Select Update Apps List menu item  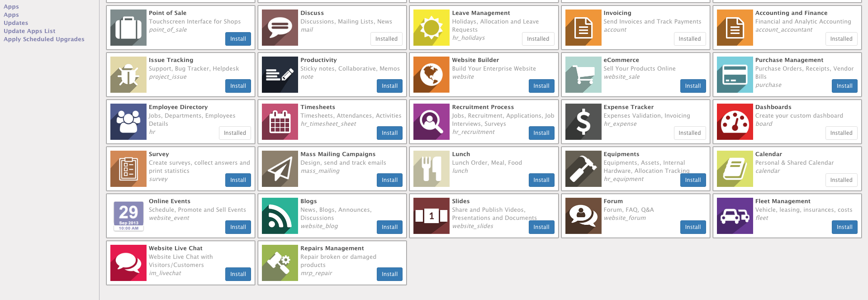pyautogui.click(x=29, y=31)
